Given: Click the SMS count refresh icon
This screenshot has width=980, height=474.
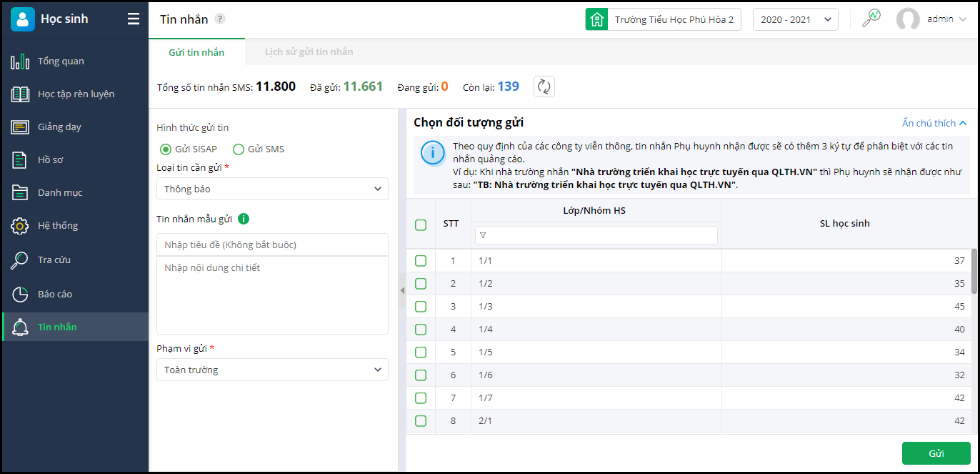Looking at the screenshot, I should click(544, 87).
